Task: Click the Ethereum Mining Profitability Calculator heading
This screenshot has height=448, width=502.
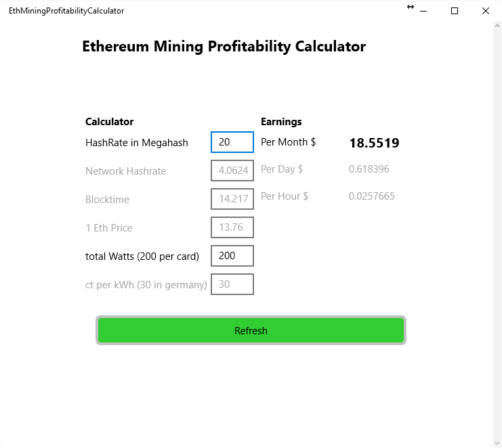Action: tap(224, 47)
